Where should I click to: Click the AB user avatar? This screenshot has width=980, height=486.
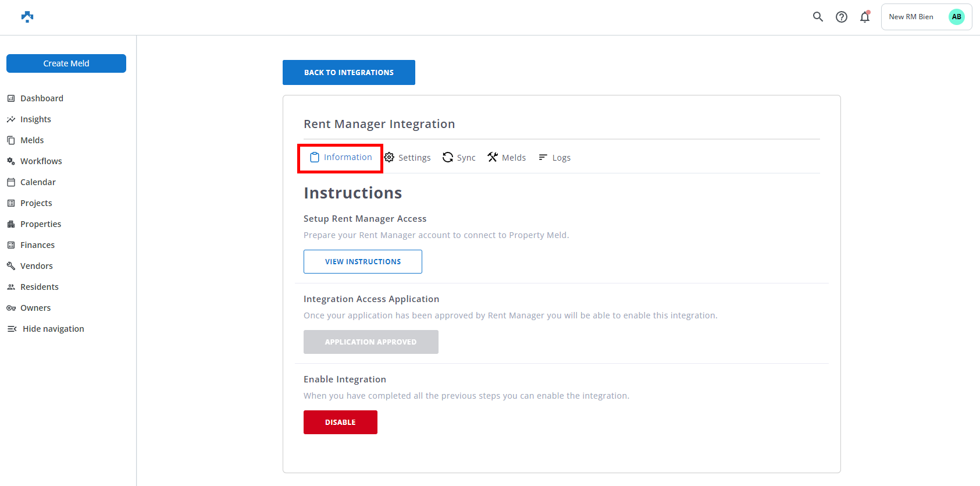pyautogui.click(x=956, y=17)
